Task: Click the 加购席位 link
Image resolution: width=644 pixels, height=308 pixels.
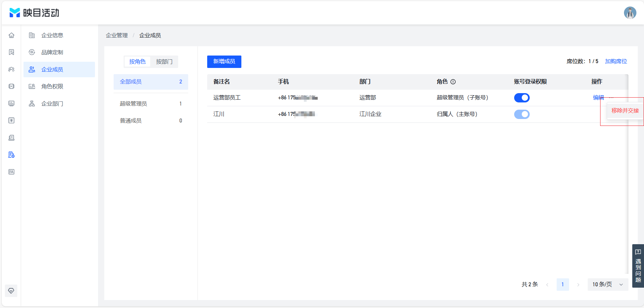Action: [616, 61]
